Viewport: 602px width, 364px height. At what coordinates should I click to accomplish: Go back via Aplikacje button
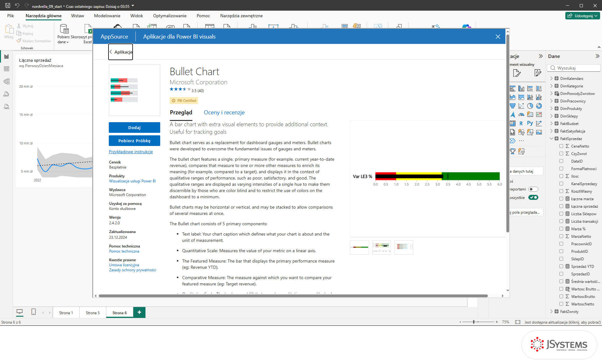[x=121, y=52]
